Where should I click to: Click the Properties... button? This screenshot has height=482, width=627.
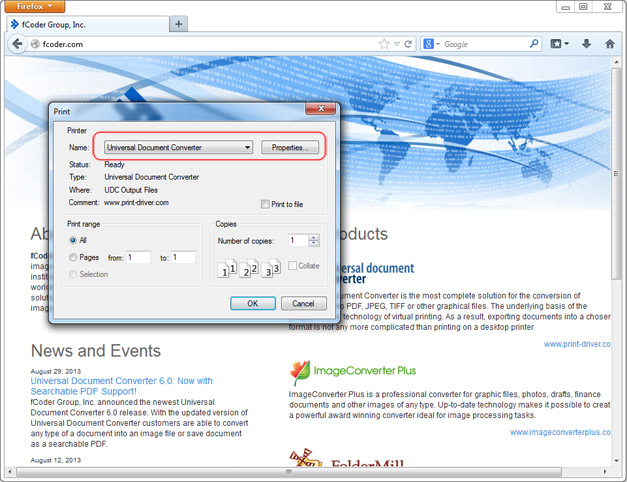tap(290, 147)
